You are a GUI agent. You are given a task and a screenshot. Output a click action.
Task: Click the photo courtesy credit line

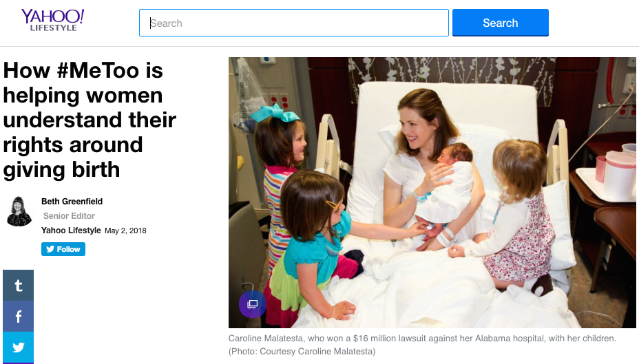coord(302,352)
